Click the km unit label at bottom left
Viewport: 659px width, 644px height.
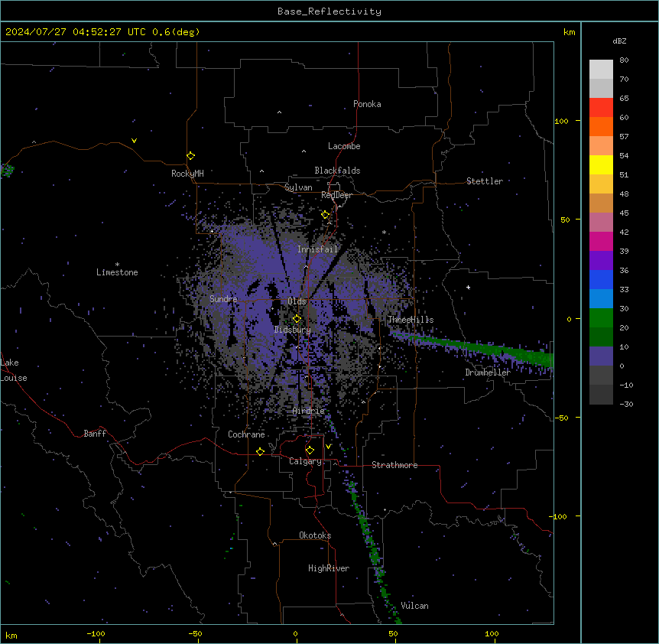pos(11,635)
